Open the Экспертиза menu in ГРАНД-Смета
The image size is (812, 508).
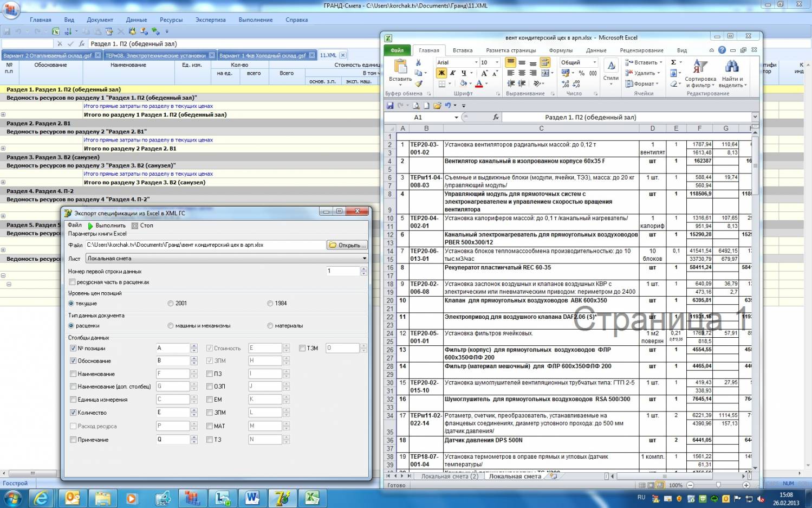pyautogui.click(x=210, y=20)
